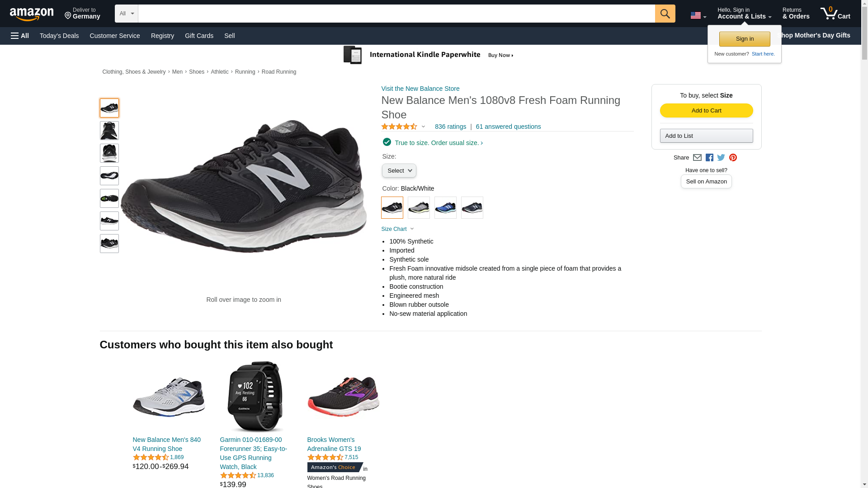Share on the Facebook icon
This screenshot has width=868, height=488.
coord(709,158)
